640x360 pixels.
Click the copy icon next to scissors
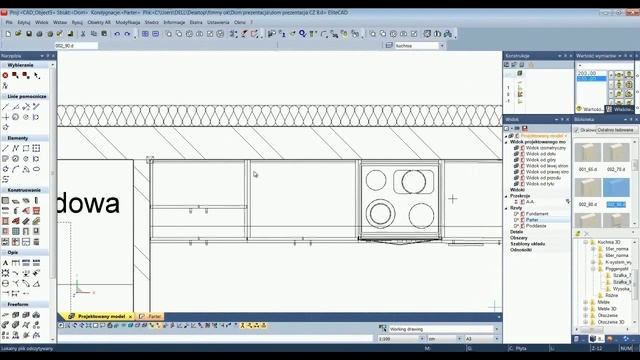click(x=93, y=34)
